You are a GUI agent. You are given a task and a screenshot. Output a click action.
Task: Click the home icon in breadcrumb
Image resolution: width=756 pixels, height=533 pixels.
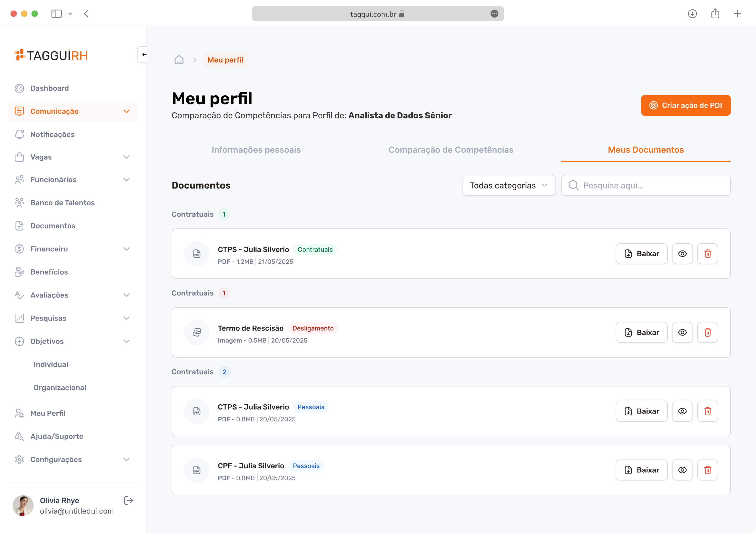tap(179, 60)
